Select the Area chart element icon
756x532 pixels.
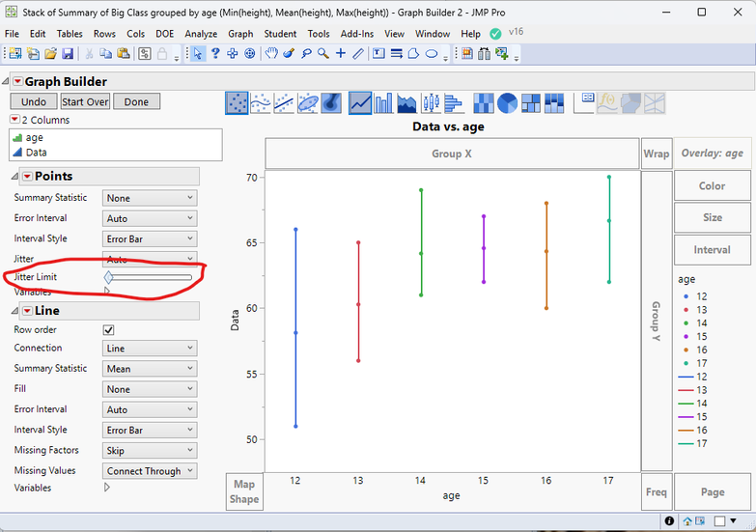point(406,102)
